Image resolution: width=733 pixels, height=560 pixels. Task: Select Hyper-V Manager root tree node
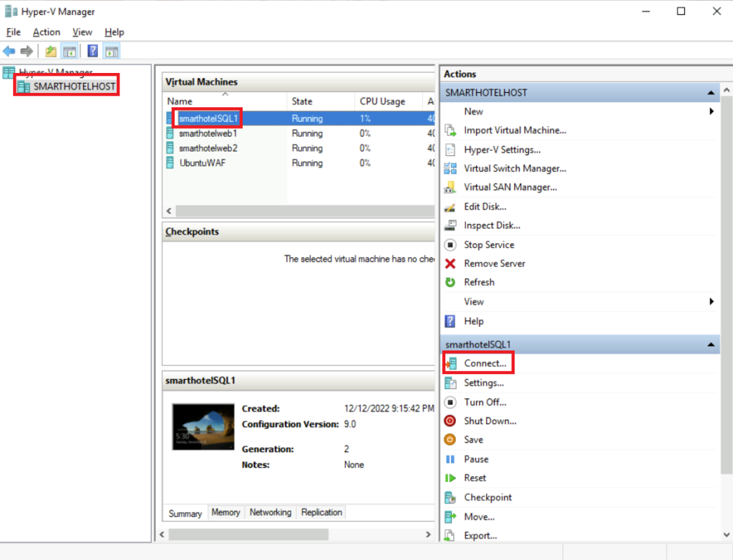click(55, 72)
